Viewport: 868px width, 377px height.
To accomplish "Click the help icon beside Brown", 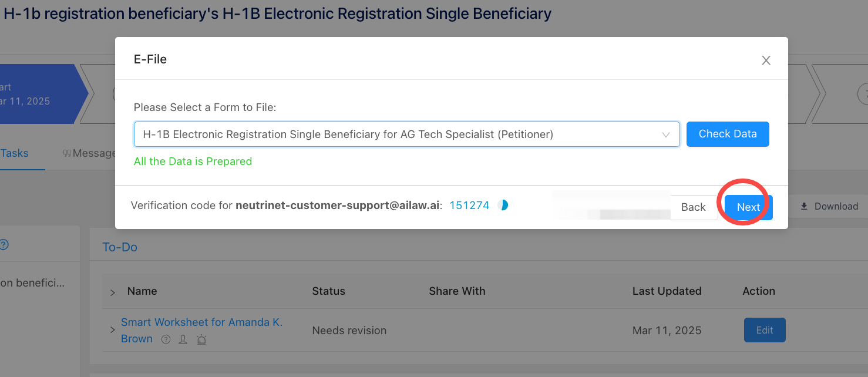I will pos(166,339).
